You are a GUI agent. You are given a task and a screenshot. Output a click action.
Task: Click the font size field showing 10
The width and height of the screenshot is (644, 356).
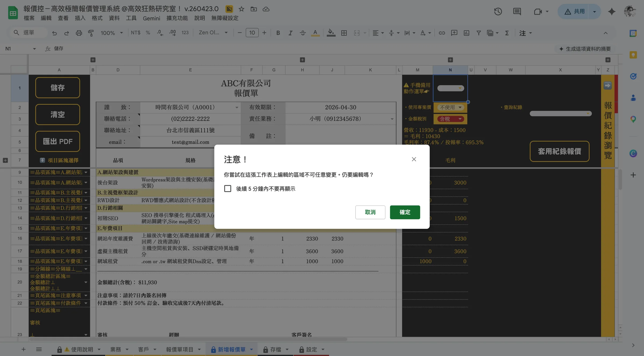(x=252, y=33)
